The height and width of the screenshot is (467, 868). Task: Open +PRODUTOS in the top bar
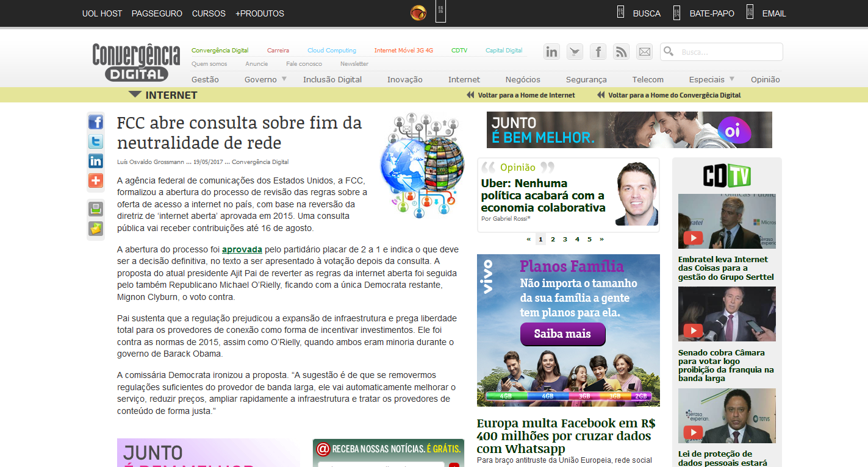click(x=260, y=13)
